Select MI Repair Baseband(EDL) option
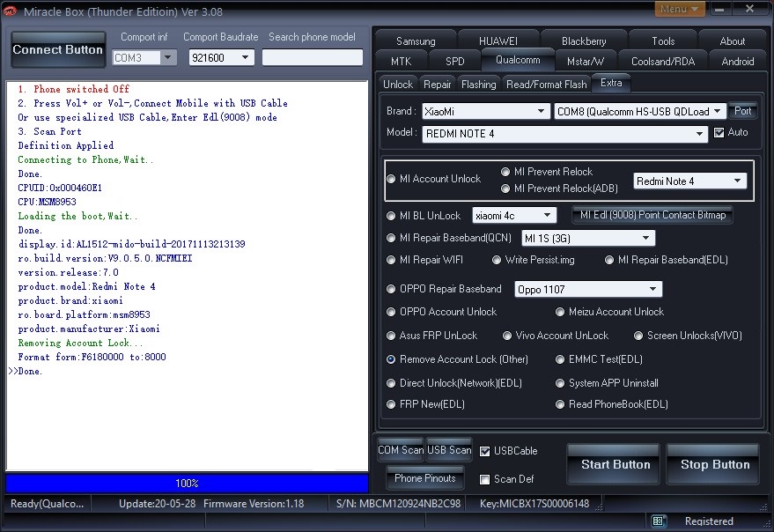Viewport: 774px width, 532px height. [609, 260]
